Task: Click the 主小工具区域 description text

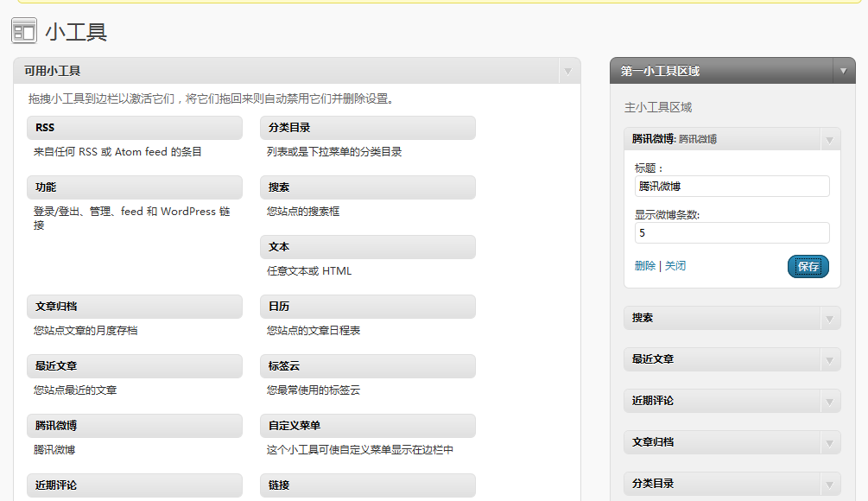Action: click(x=658, y=107)
